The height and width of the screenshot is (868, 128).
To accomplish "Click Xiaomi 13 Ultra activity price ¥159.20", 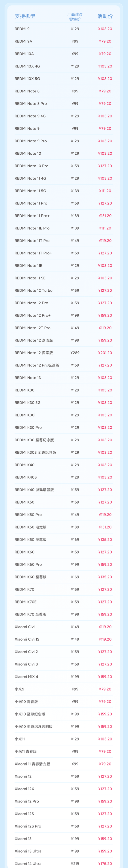I will pos(105,851).
